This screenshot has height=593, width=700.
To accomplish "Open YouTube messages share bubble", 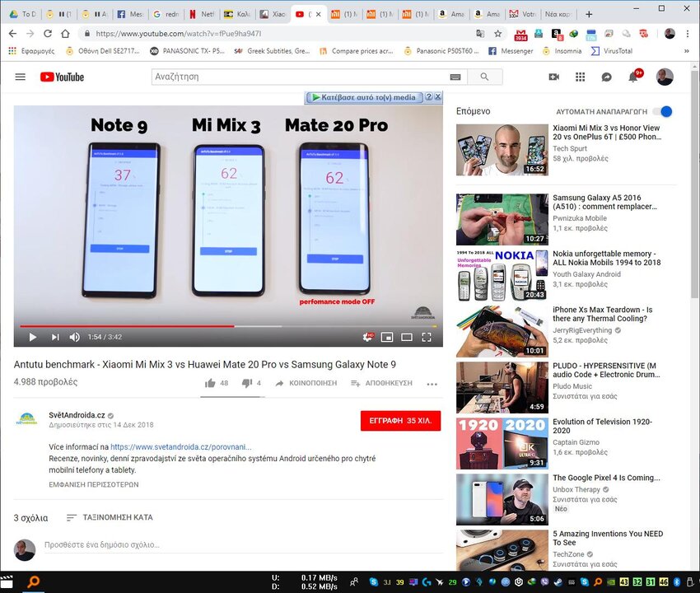I will 606,77.
